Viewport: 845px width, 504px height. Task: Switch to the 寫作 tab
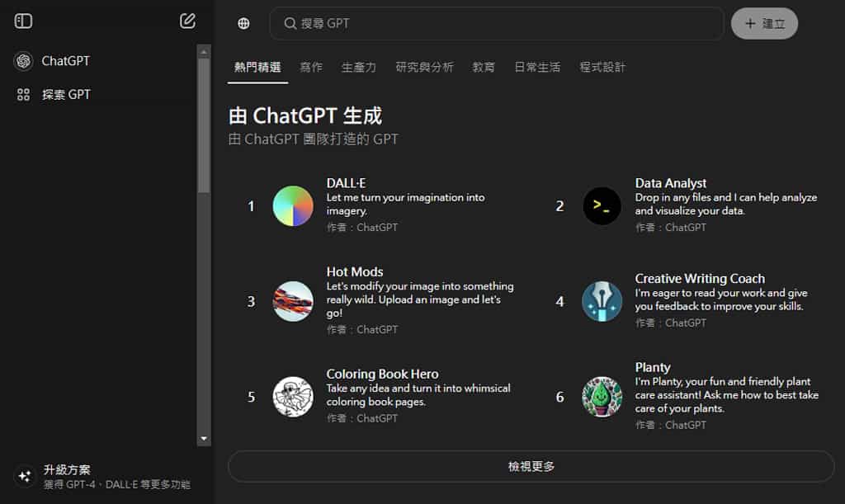point(311,68)
